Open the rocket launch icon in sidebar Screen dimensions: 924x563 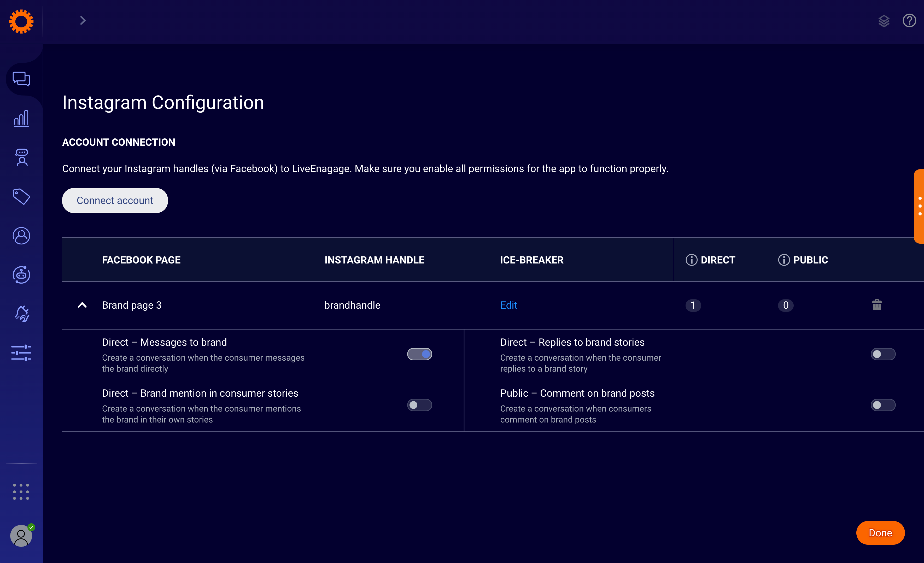[x=21, y=314]
